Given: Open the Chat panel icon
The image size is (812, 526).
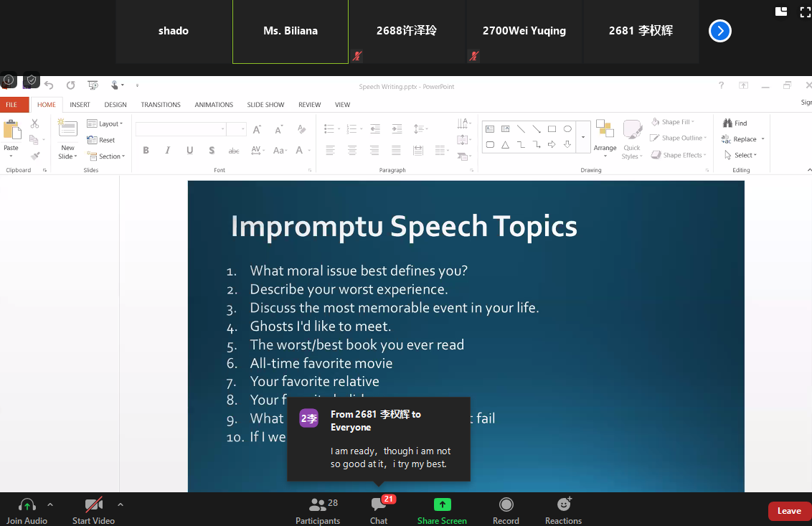Looking at the screenshot, I should [x=378, y=504].
